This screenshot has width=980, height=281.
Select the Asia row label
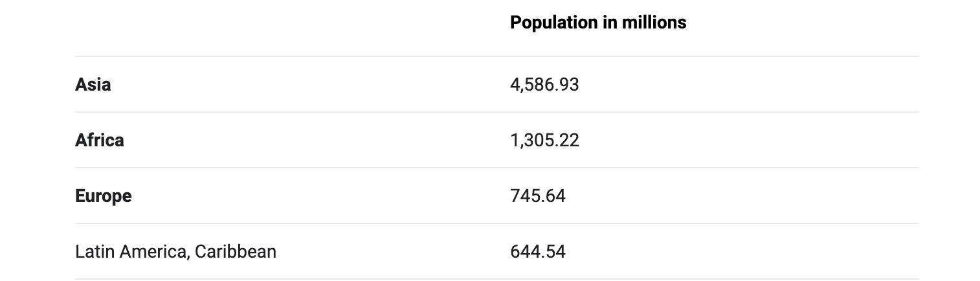coord(93,85)
